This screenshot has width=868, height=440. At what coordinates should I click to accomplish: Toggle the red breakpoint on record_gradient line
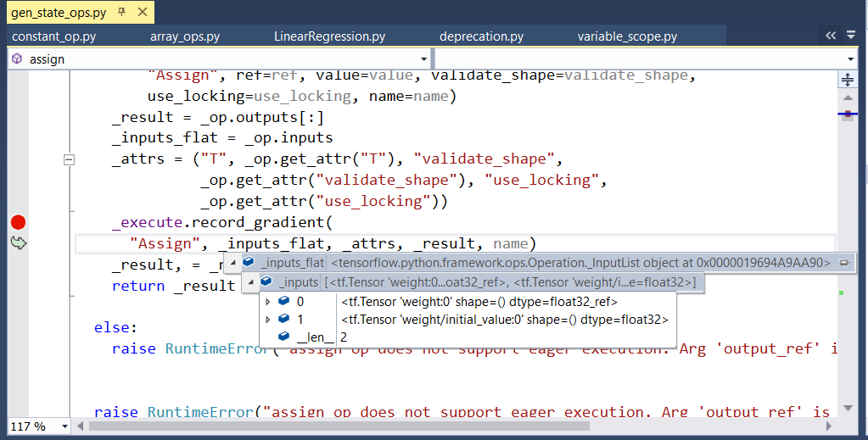(x=19, y=222)
